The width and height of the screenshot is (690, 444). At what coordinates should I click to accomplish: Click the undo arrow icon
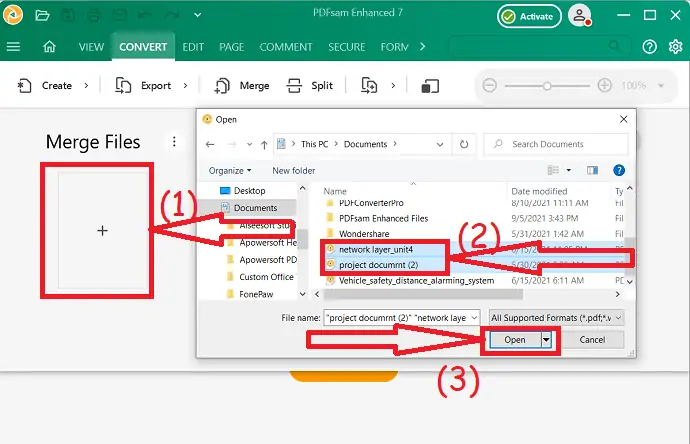144,15
